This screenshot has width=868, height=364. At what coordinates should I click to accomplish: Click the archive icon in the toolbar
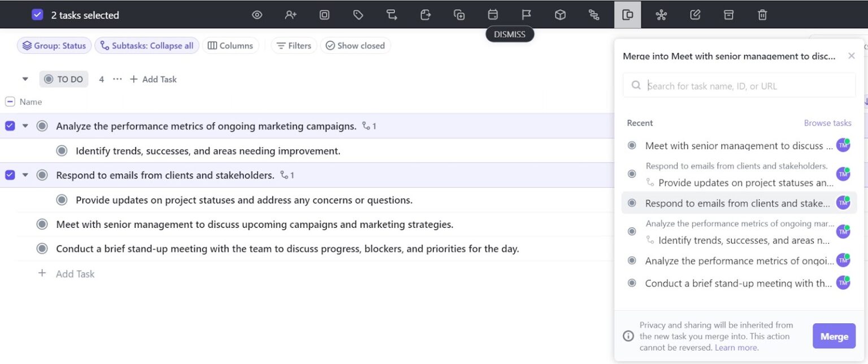click(x=728, y=15)
